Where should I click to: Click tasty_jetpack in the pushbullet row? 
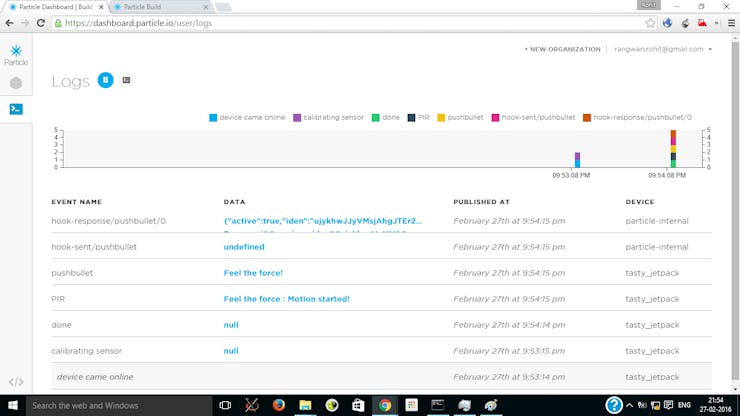(x=652, y=273)
